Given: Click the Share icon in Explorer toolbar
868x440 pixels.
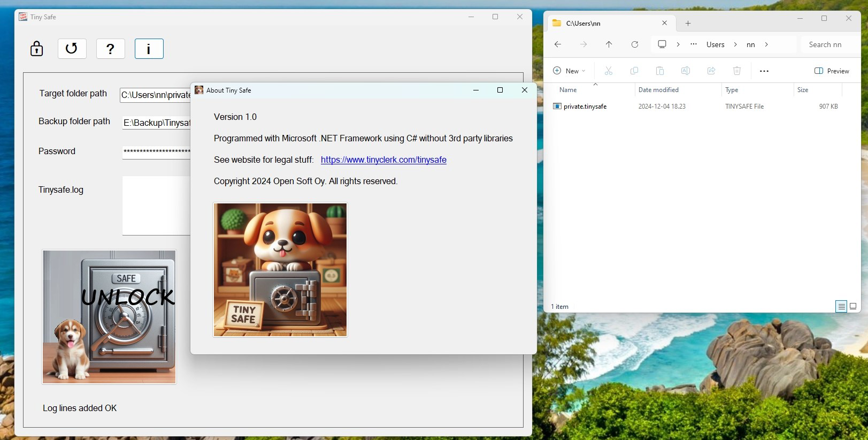Looking at the screenshot, I should click(711, 71).
